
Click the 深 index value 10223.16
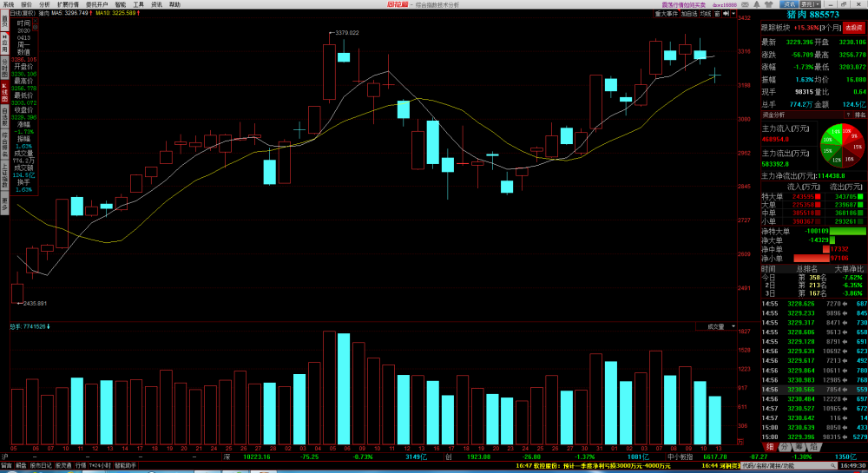coord(257,457)
